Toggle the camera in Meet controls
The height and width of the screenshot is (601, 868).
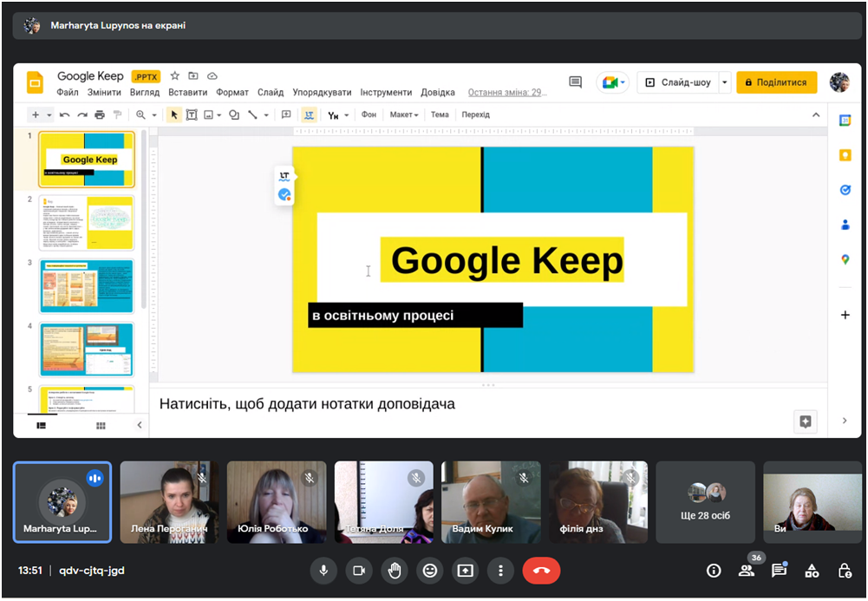click(359, 571)
